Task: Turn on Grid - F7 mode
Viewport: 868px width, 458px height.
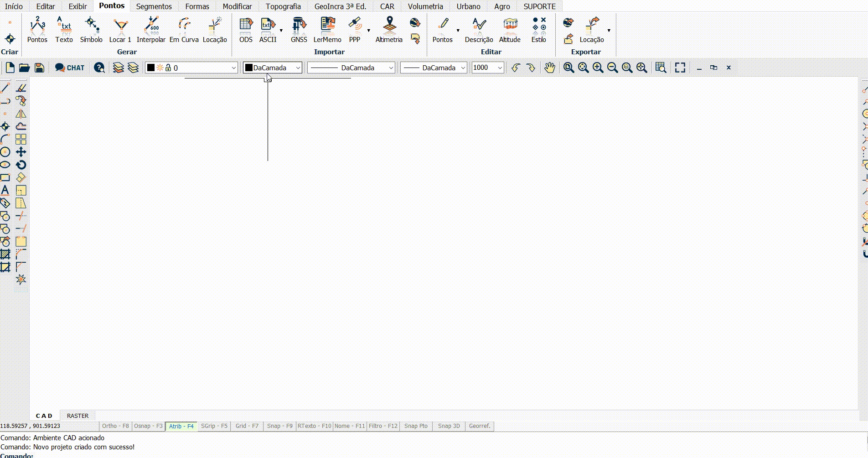Action: tap(246, 426)
